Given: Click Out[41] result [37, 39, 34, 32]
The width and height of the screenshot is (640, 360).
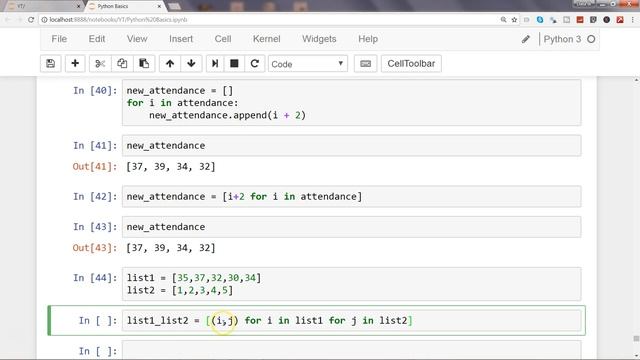Looking at the screenshot, I should point(171,167).
